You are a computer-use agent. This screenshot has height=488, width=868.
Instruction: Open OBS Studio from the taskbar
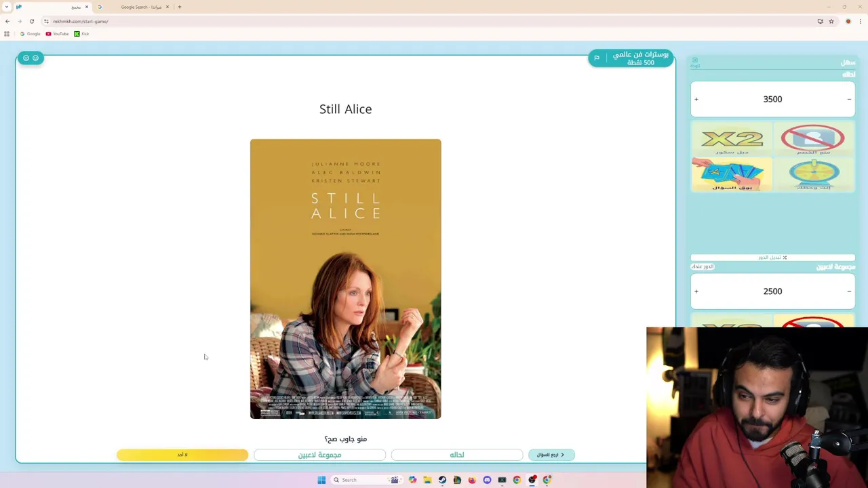click(532, 480)
